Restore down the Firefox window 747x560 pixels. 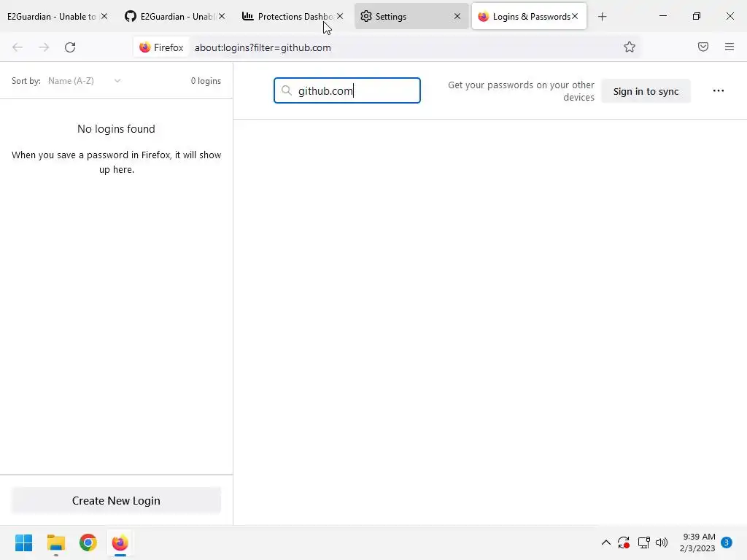[697, 16]
